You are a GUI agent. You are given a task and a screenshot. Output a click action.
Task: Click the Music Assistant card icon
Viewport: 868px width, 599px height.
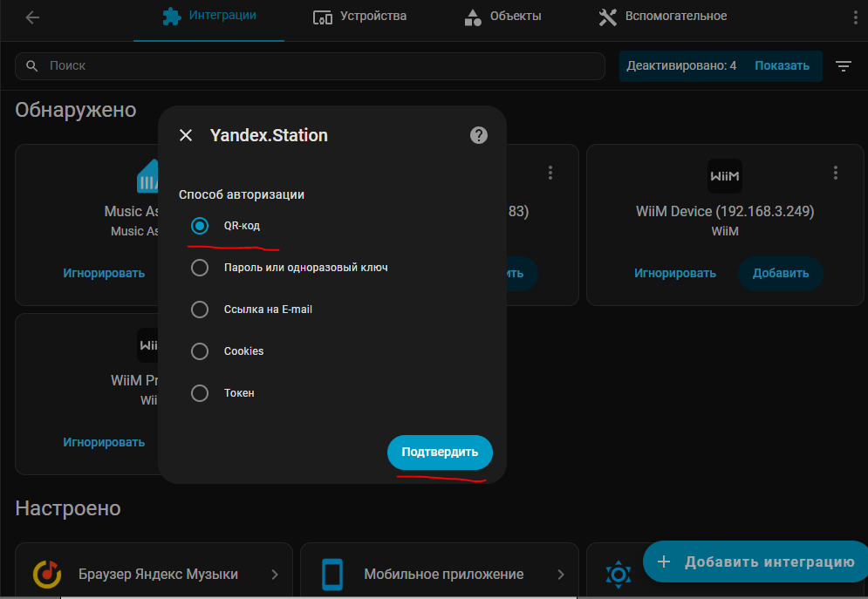pos(147,176)
